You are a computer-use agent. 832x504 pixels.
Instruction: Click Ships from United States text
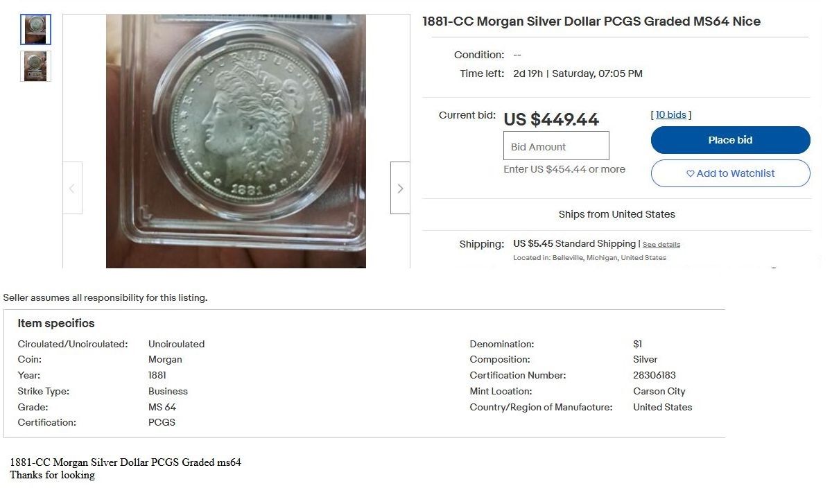(617, 214)
